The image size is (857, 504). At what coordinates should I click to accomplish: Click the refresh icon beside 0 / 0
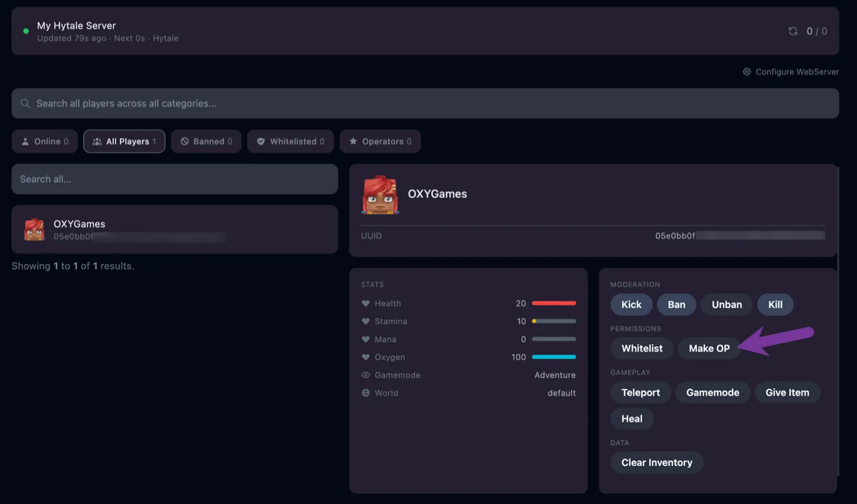pyautogui.click(x=793, y=31)
